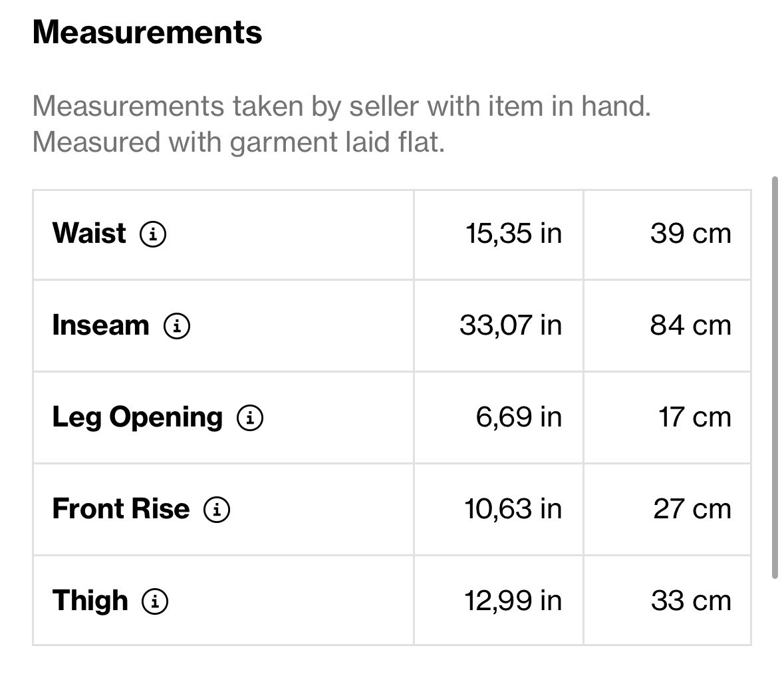The width and height of the screenshot is (784, 676).
Task: Open the Thigh measurement info icon
Action: pyautogui.click(x=155, y=601)
